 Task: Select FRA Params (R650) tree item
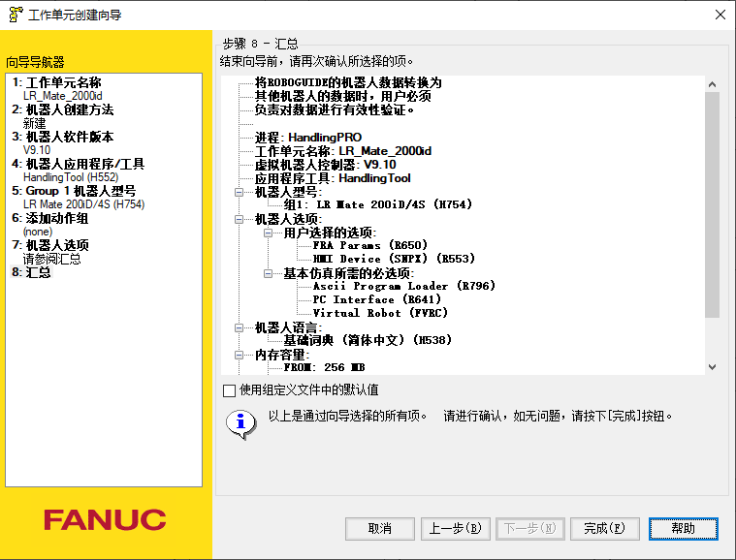[x=370, y=246]
